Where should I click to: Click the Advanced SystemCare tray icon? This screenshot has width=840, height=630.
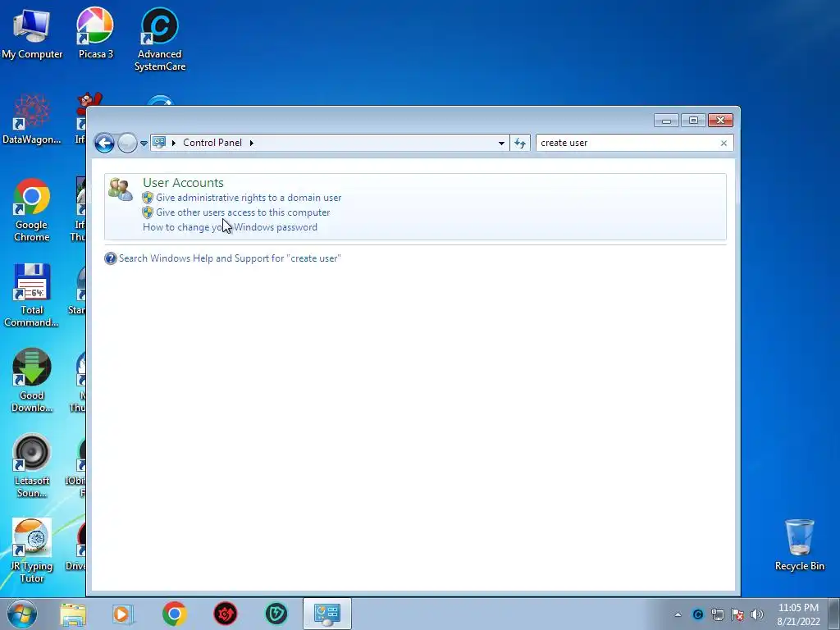coord(697,614)
